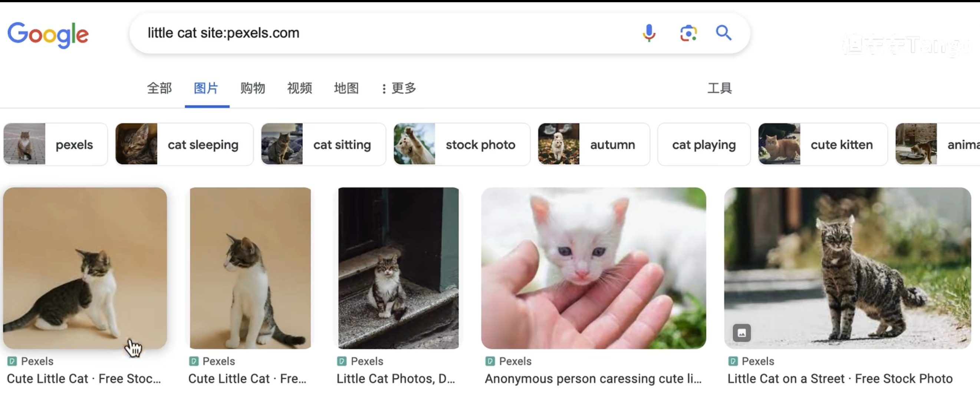The image size is (980, 398).
Task: Click licensable badge icon on street cat image
Action: [741, 333]
